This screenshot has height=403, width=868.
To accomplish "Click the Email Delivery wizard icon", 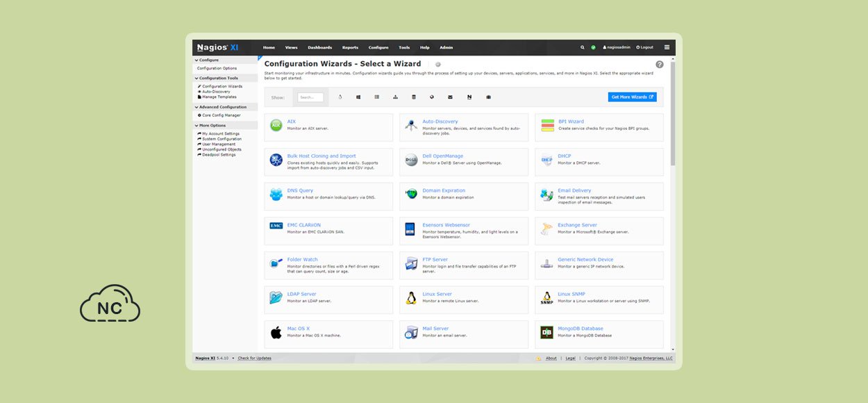I will (547, 195).
